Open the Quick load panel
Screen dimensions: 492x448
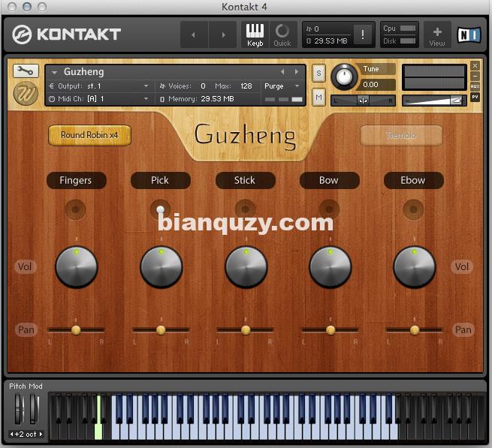click(282, 35)
